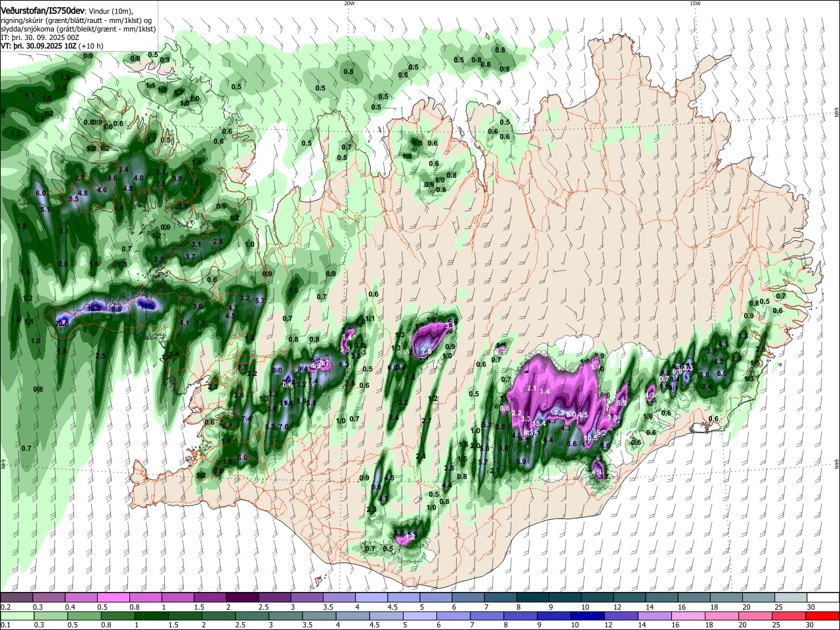Click the 15W longitude label at top
This screenshot has height=630, width=840.
[695, 3]
